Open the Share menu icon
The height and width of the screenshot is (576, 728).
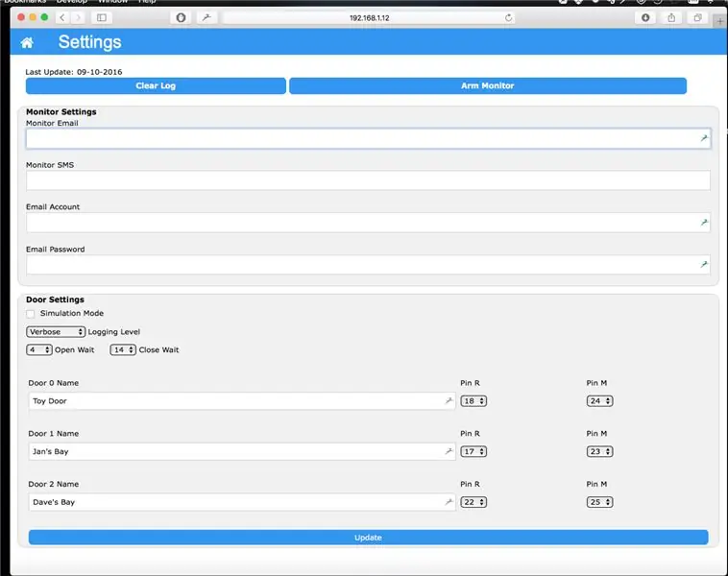[x=671, y=17]
